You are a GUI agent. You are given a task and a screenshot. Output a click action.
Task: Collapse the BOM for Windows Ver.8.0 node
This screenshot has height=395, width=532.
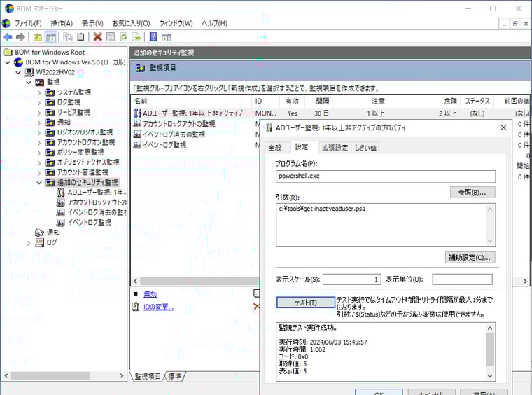coord(8,62)
